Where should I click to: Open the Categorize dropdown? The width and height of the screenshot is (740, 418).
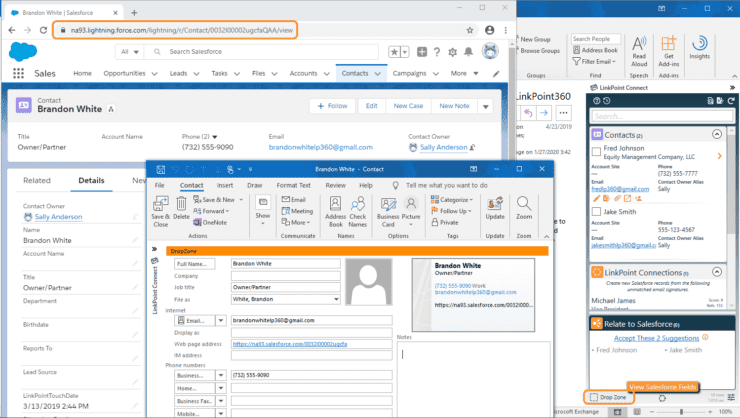coord(452,200)
